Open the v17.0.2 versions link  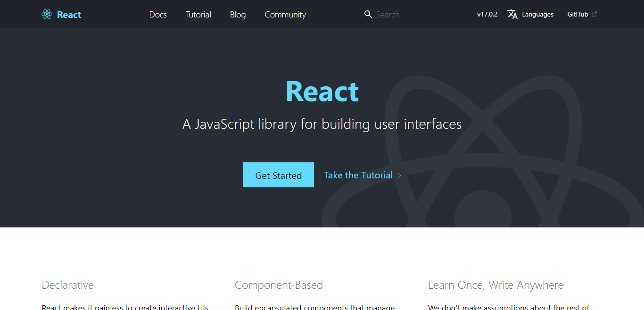pos(487,14)
